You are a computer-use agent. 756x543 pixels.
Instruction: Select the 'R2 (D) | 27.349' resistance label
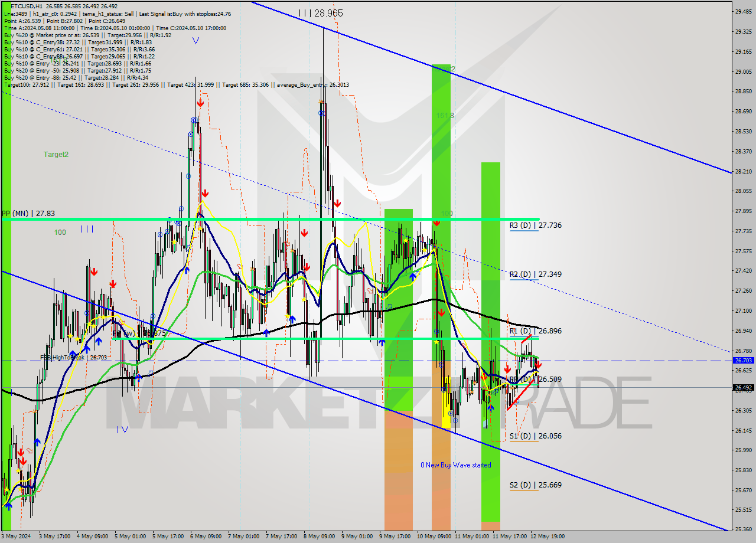[536, 274]
